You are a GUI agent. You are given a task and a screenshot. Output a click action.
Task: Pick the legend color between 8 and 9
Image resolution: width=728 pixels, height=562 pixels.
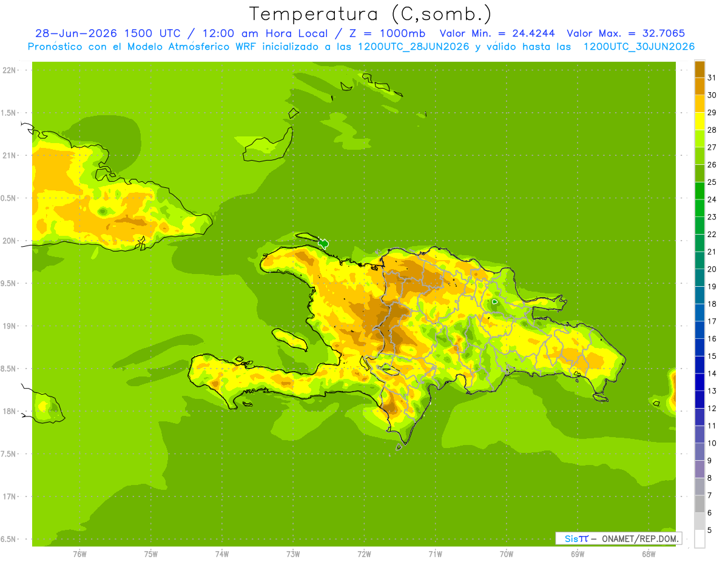(x=699, y=469)
